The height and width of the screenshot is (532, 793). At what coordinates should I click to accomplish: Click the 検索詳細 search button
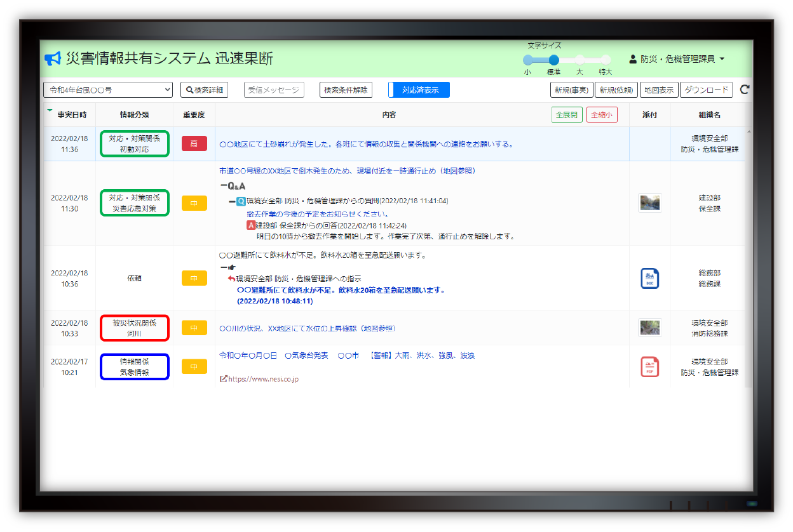pos(204,90)
